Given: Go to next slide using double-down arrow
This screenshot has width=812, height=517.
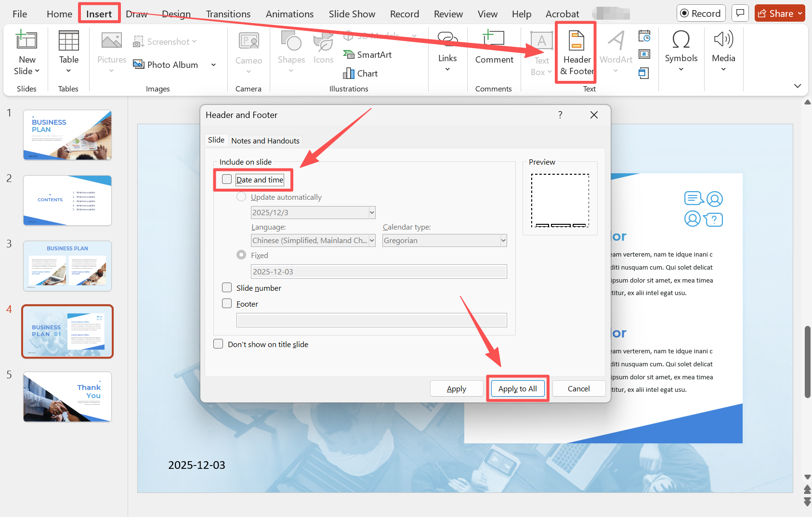Looking at the screenshot, I should point(808,502).
